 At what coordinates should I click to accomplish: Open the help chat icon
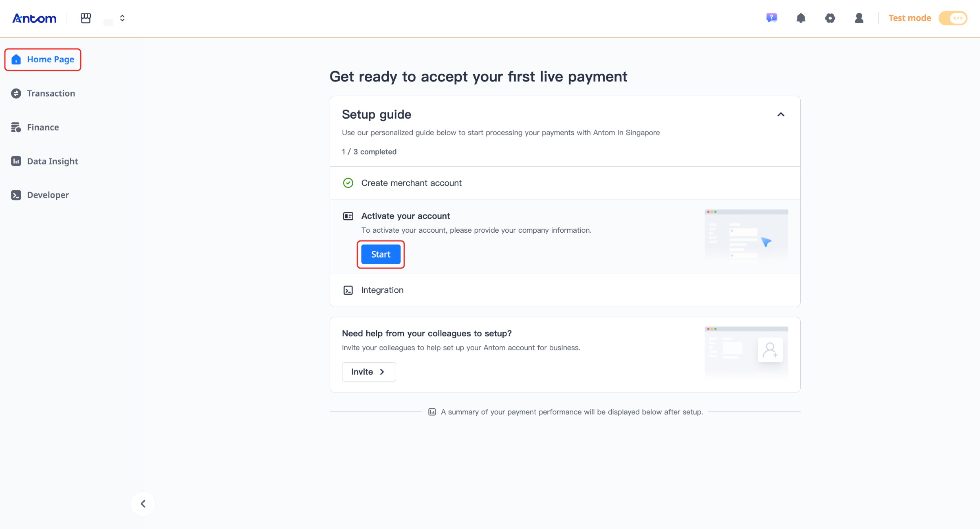(771, 18)
